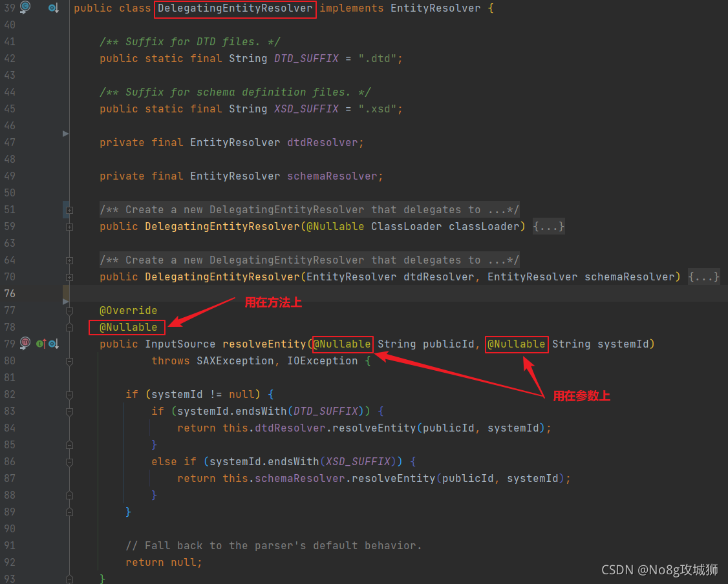The image size is (728, 584).
Task: Click the method 'm' icon on line 79
Action: pyautogui.click(x=25, y=343)
